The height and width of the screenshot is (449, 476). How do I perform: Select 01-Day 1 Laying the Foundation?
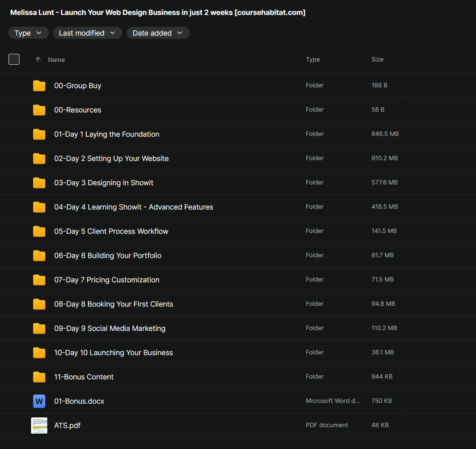click(x=107, y=134)
